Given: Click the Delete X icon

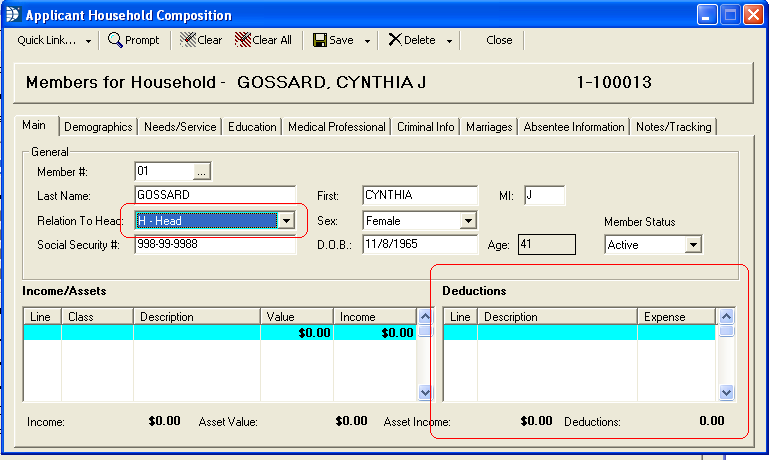Looking at the screenshot, I should click(395, 40).
